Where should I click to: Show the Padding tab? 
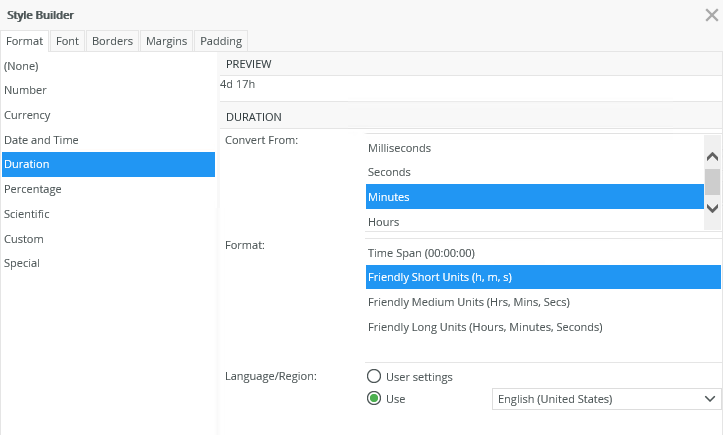tap(220, 41)
